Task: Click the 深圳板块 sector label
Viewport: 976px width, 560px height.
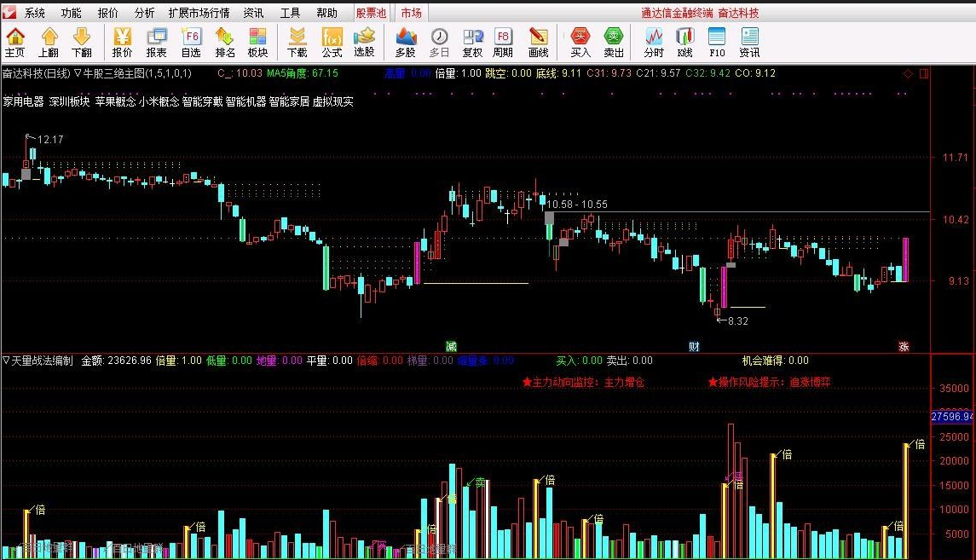Action: click(x=69, y=101)
